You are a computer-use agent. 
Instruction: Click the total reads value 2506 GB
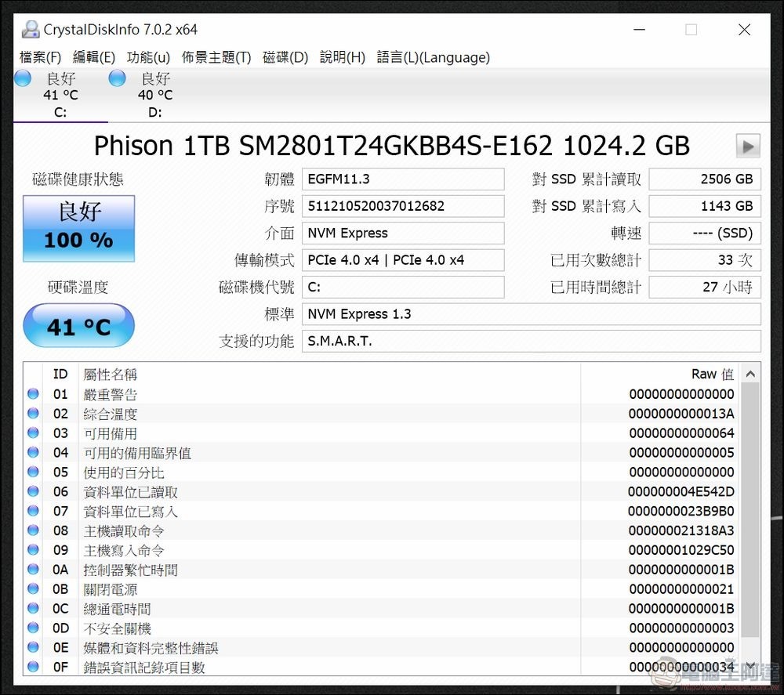(x=705, y=179)
